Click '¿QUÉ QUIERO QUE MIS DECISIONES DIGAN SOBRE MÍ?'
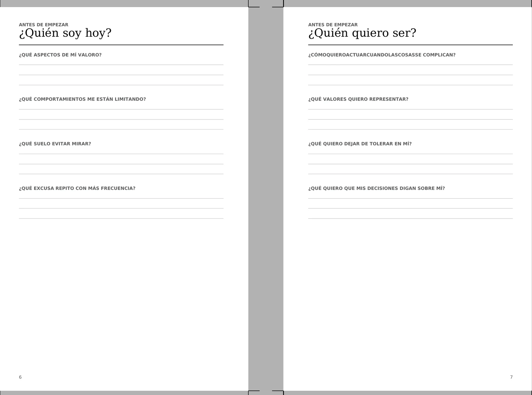 [x=377, y=188]
